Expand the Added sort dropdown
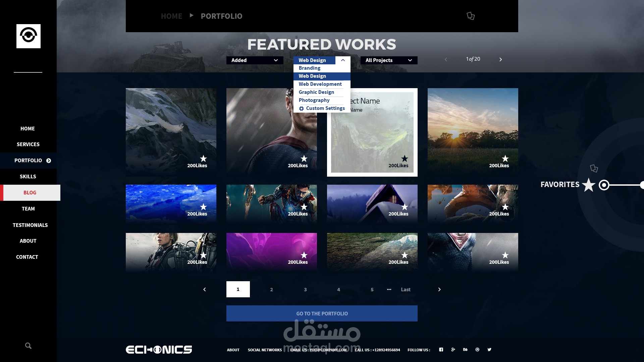The width and height of the screenshot is (644, 362). point(255,60)
